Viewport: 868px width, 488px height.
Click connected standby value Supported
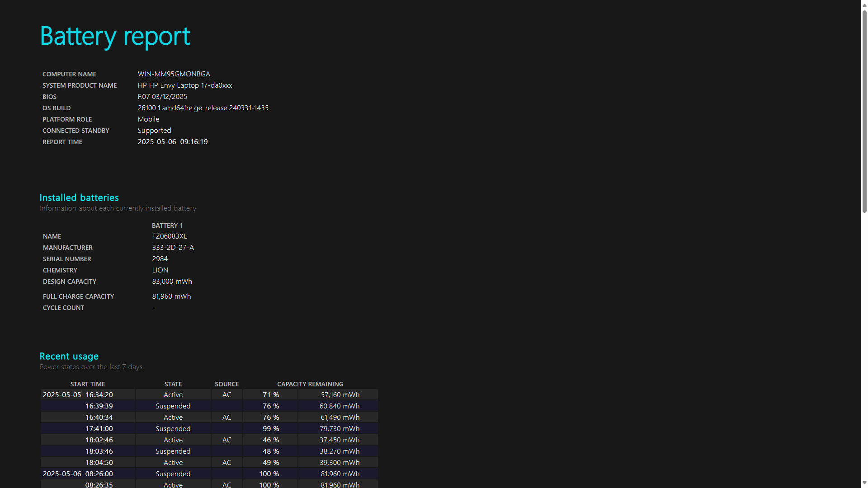154,131
